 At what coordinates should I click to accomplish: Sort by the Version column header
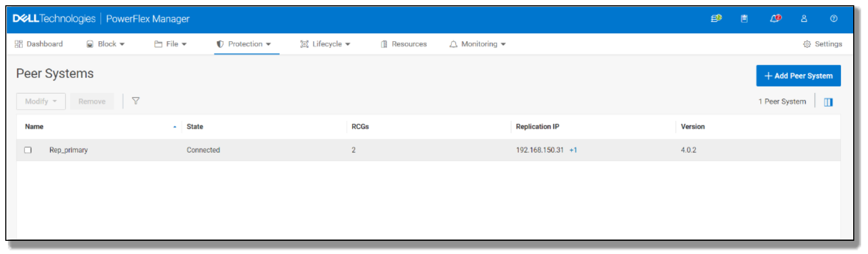coord(693,126)
